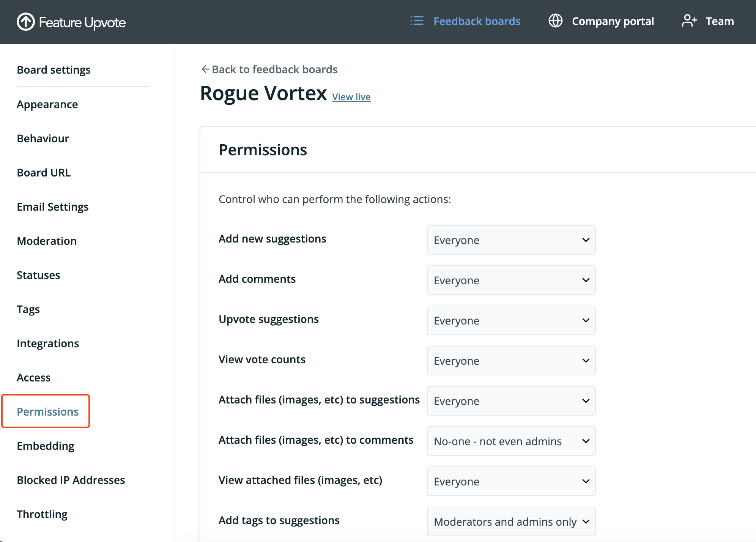756x542 pixels.
Task: Expand the Upvote suggestions dropdown
Action: coord(511,320)
